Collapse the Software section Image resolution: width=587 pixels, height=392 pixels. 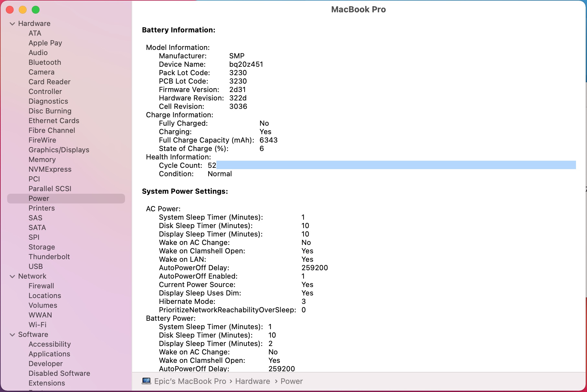click(12, 335)
